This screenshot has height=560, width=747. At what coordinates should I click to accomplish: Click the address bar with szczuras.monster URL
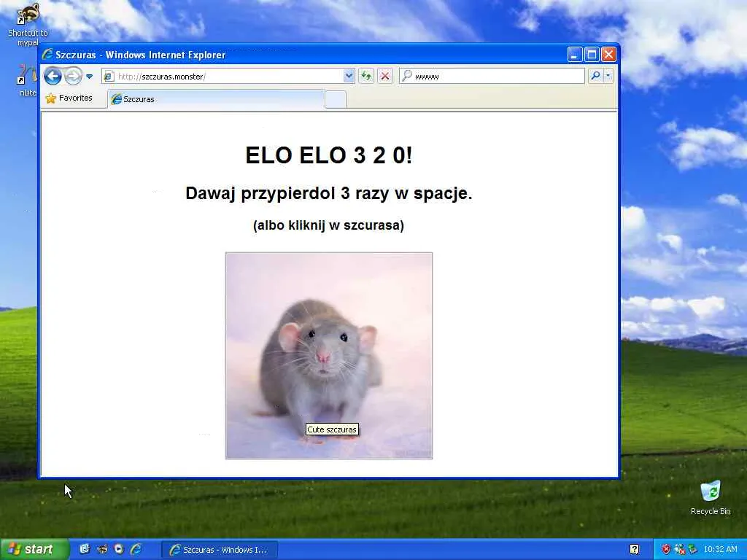[x=228, y=76]
